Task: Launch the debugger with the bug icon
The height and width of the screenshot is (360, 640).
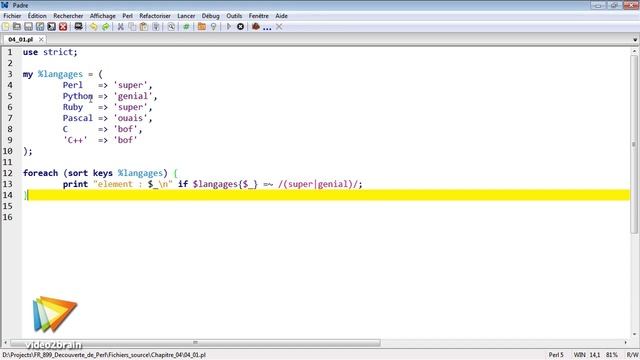Action: pos(256,27)
